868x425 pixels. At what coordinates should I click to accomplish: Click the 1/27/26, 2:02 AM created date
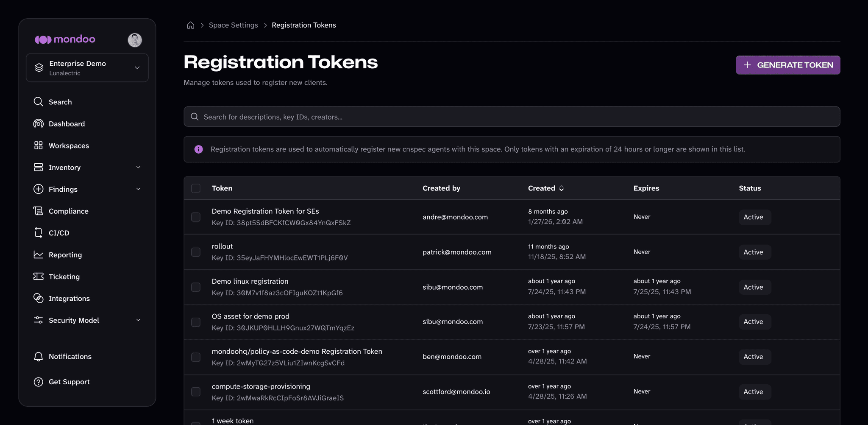point(555,222)
